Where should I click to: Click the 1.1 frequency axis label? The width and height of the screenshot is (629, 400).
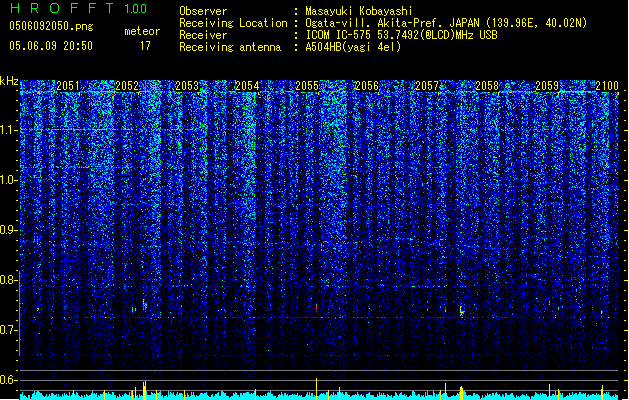click(9, 130)
